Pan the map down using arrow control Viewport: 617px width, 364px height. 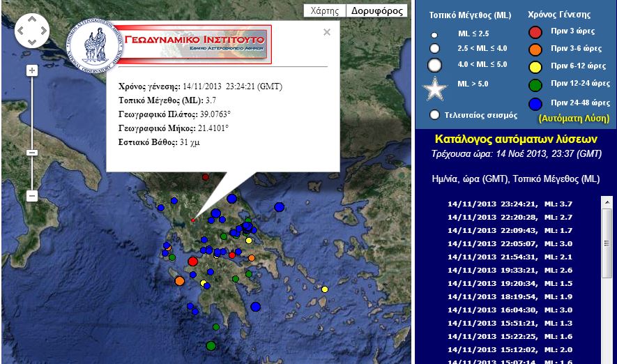tap(31, 41)
